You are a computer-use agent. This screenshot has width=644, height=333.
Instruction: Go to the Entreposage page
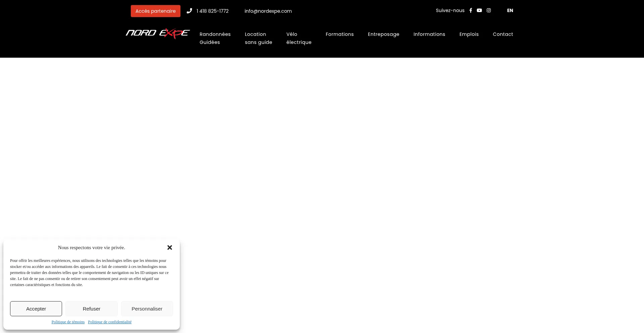click(383, 34)
